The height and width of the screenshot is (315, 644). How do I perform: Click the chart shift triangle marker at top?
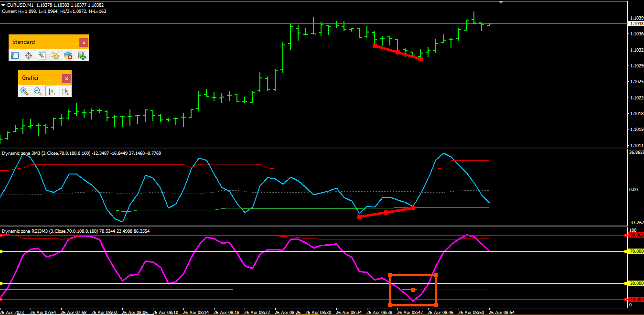tap(501, 2)
